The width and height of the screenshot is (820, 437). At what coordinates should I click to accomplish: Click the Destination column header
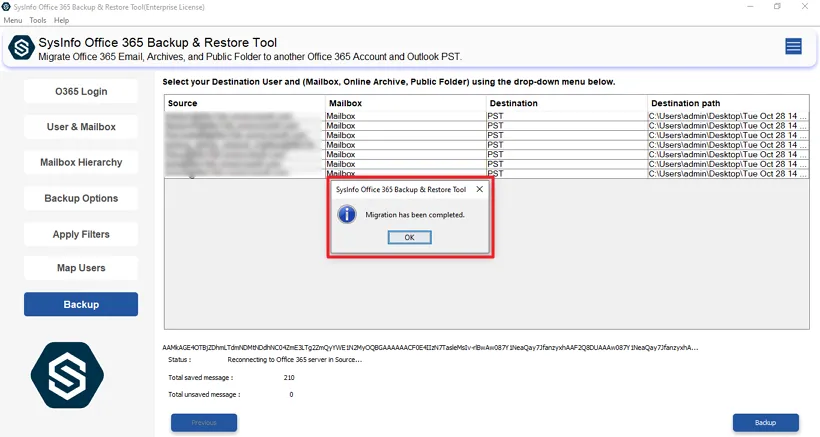coord(566,103)
